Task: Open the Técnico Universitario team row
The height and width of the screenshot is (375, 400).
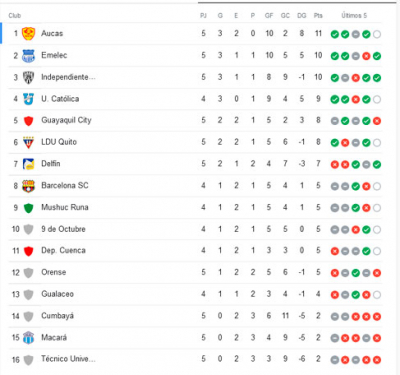Action: pos(195,359)
